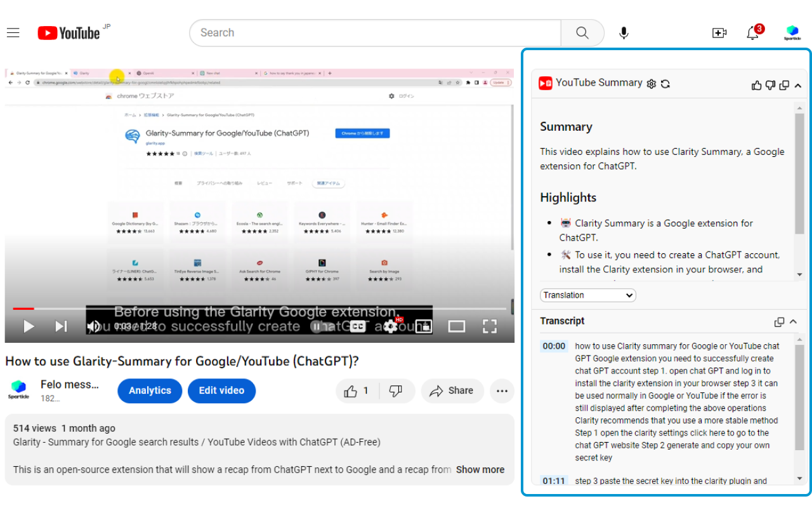Open the Felo channel avatar
This screenshot has width=812, height=508.
pyautogui.click(x=19, y=390)
